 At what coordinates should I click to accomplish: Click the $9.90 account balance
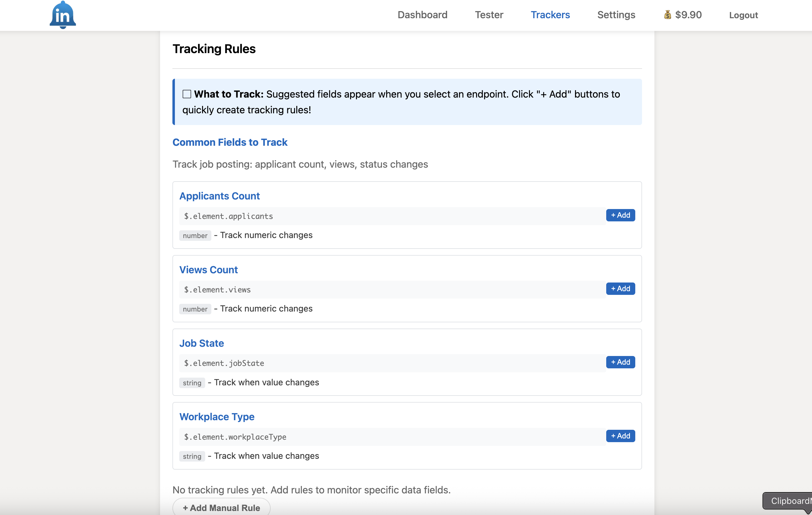(688, 15)
